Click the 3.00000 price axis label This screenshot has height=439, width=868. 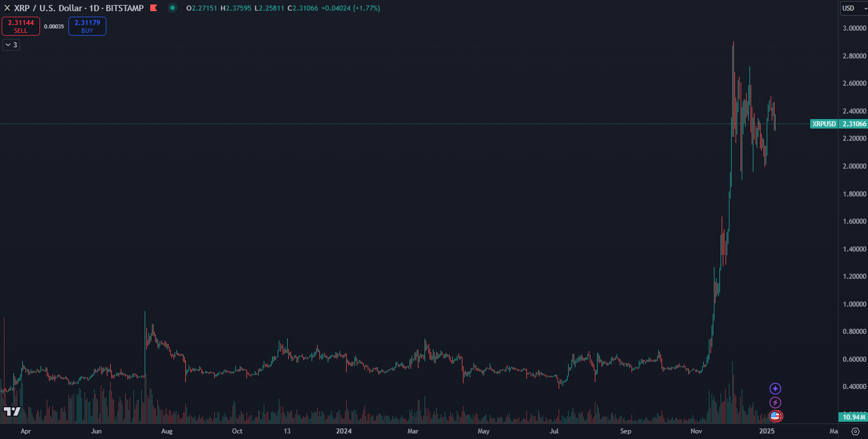854,28
